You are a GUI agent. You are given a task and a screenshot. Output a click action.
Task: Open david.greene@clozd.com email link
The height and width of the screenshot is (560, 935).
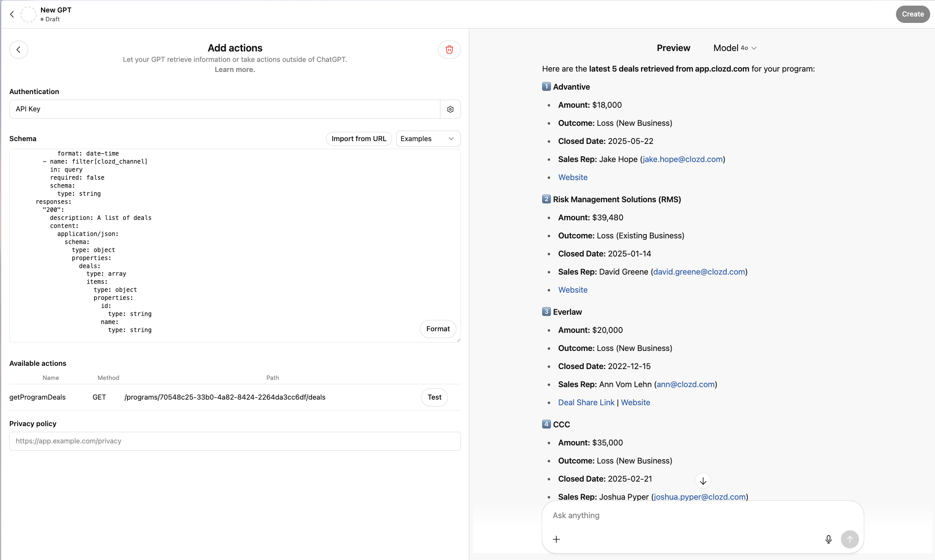(699, 272)
